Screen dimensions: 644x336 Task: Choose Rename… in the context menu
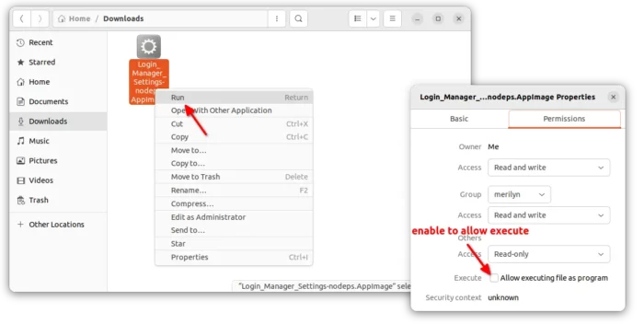(x=234, y=191)
